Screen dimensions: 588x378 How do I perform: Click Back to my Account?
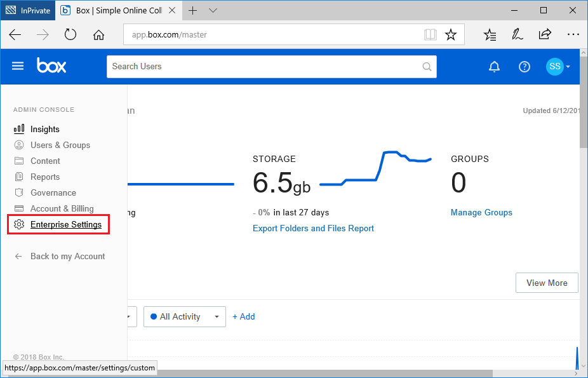pos(67,257)
